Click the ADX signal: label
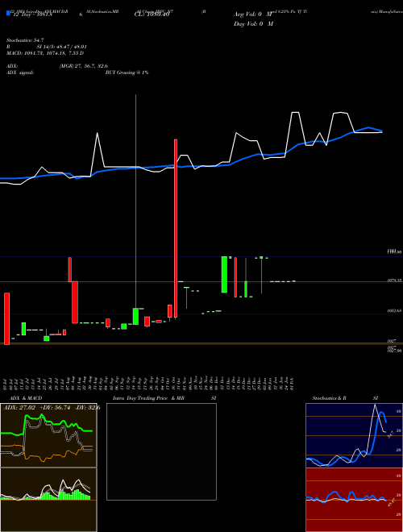 [20, 73]
